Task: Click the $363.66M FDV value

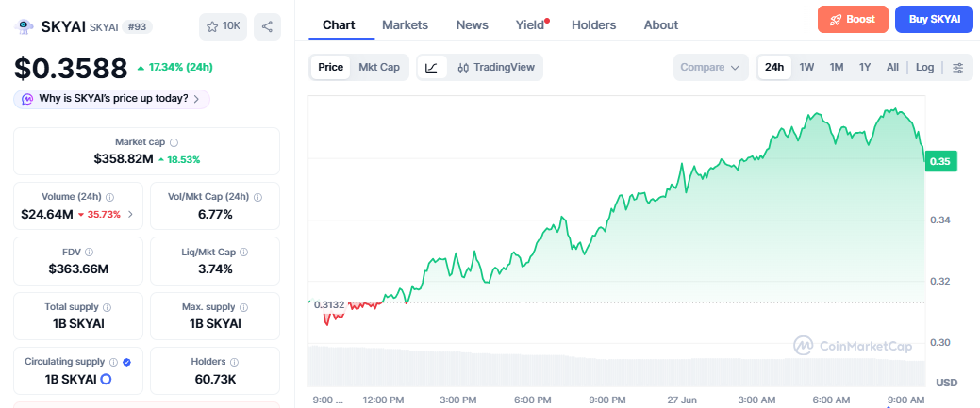Action: 78,269
